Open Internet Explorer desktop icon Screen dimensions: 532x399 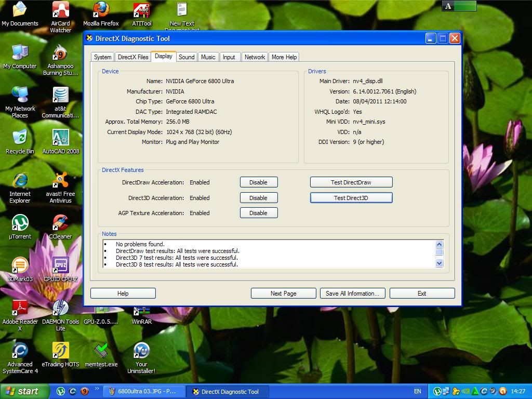(20, 188)
